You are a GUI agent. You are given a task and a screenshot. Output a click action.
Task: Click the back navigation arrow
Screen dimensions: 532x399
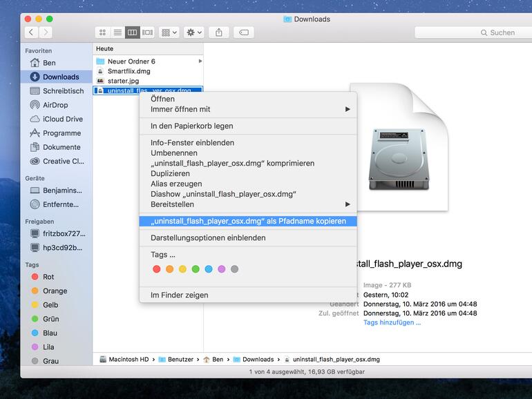[x=32, y=32]
